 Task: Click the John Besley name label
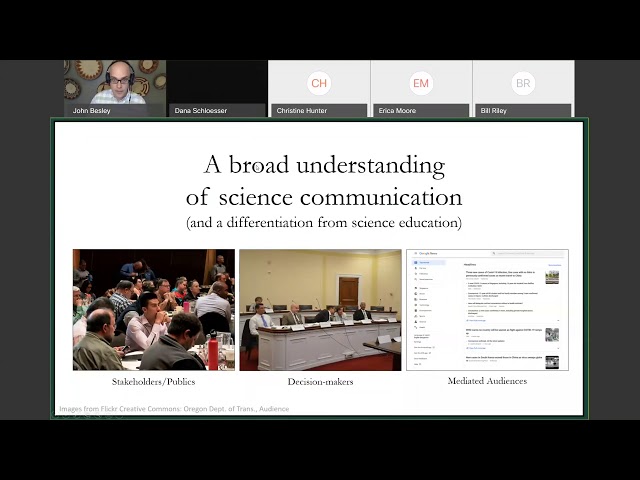tap(91, 111)
